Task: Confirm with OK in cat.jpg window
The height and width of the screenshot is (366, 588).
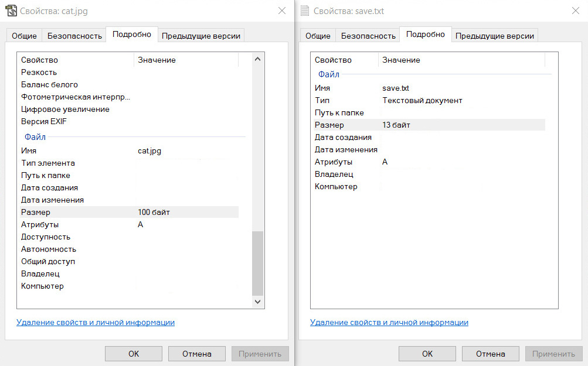Action: (x=134, y=354)
